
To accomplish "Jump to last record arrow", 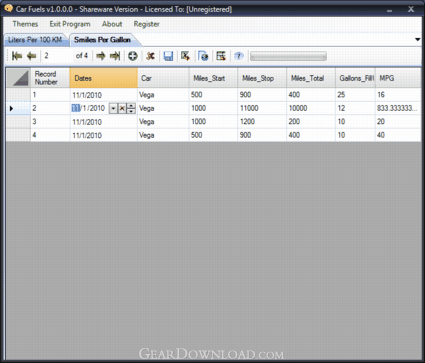I will 115,56.
